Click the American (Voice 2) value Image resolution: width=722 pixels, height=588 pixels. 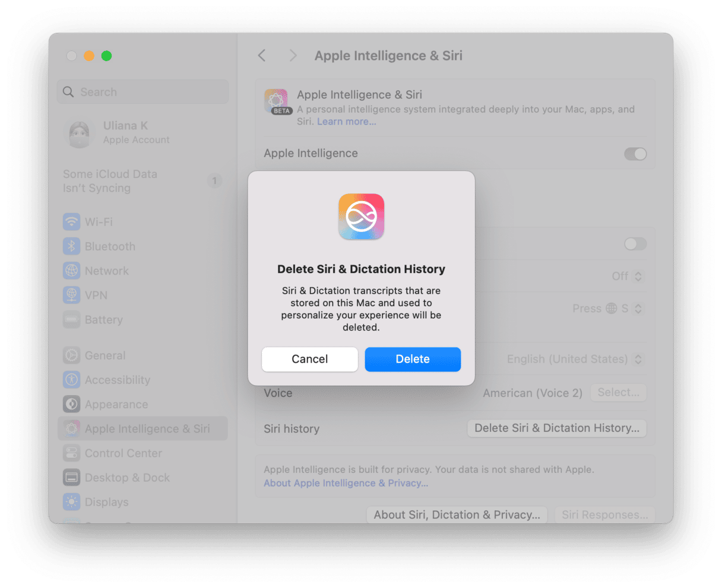coord(533,393)
